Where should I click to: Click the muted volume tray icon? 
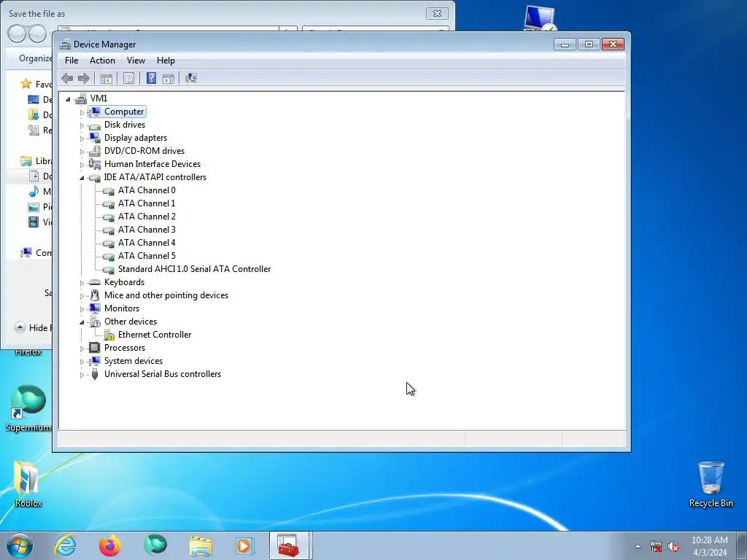[673, 547]
